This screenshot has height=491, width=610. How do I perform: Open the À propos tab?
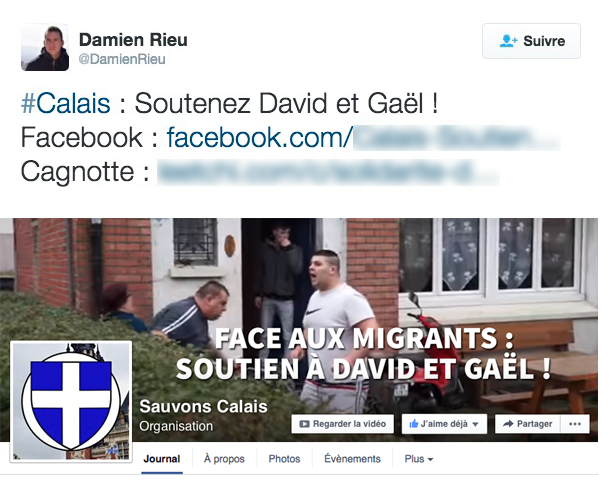224,459
